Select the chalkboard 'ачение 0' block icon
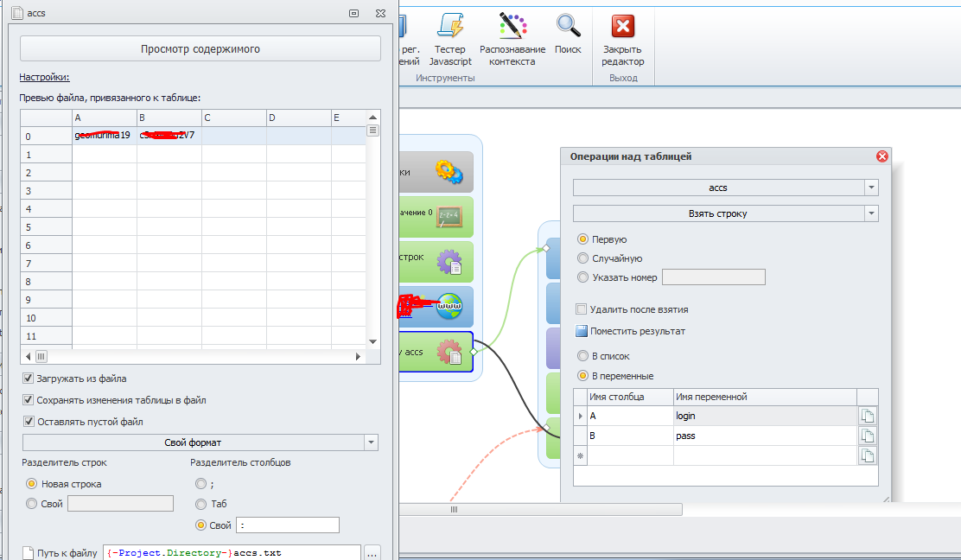This screenshot has height=560, width=961. (x=449, y=216)
